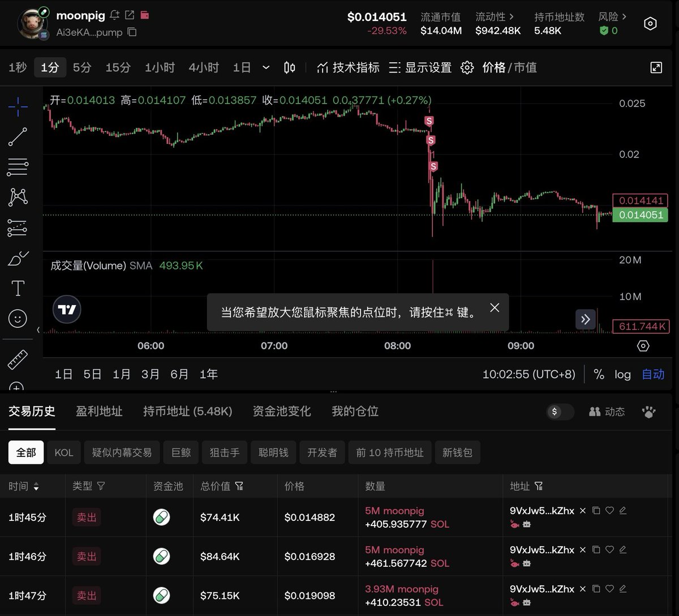Screen dimensions: 679x616
Task: Open the more timeframes dropdown arrow
Action: click(x=266, y=67)
